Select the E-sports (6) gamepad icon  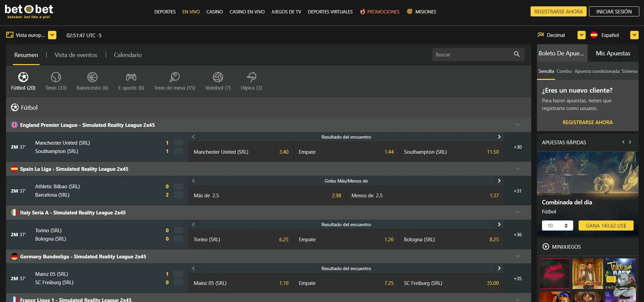(131, 77)
